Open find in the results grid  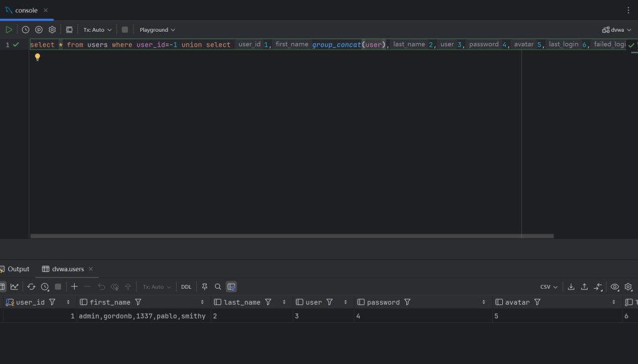pos(218,287)
